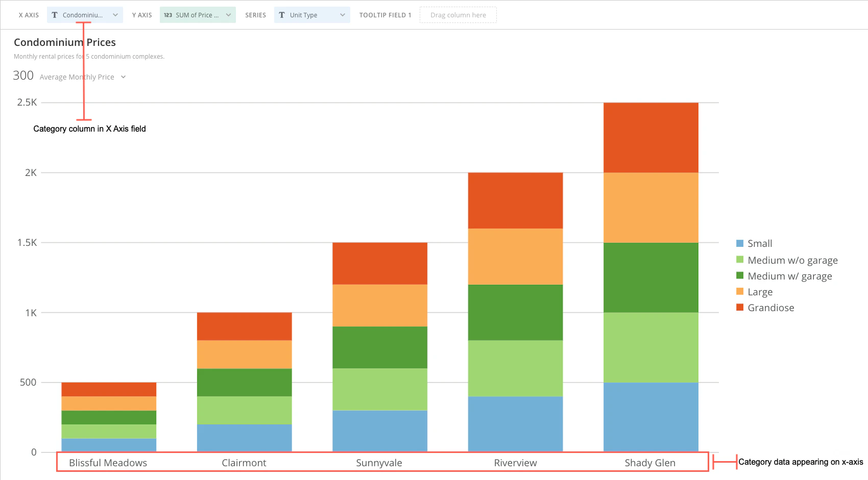Click the Large segment of Riverview bar
Viewport: 868px width, 480px height.
point(515,256)
